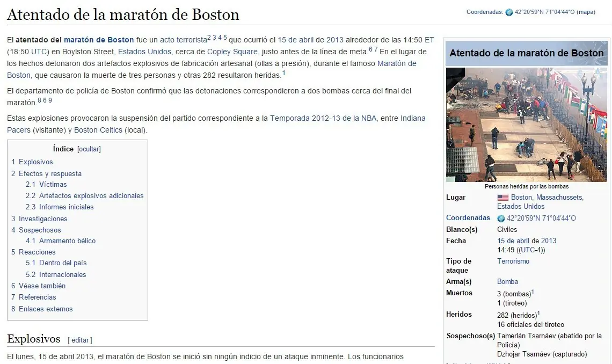Go to 2.2 Artefactos explosivos adicionales
The height and width of the screenshot is (364, 612).
[x=85, y=196]
